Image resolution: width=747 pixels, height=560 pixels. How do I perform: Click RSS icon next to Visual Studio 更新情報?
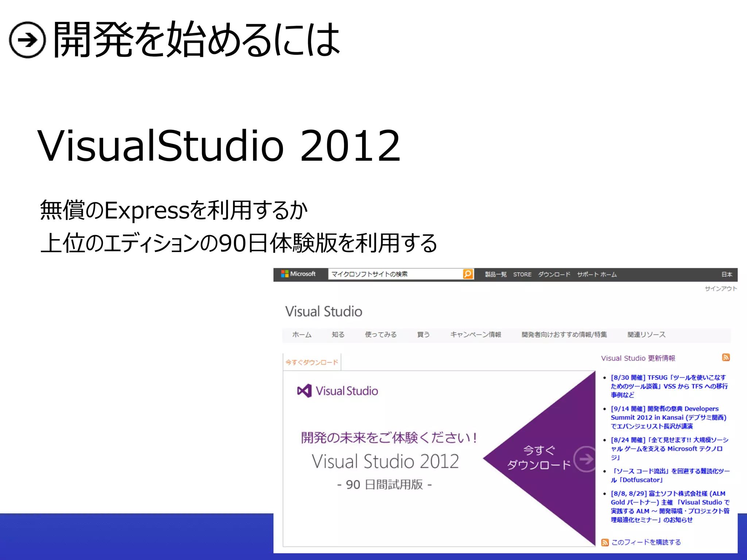coord(726,357)
